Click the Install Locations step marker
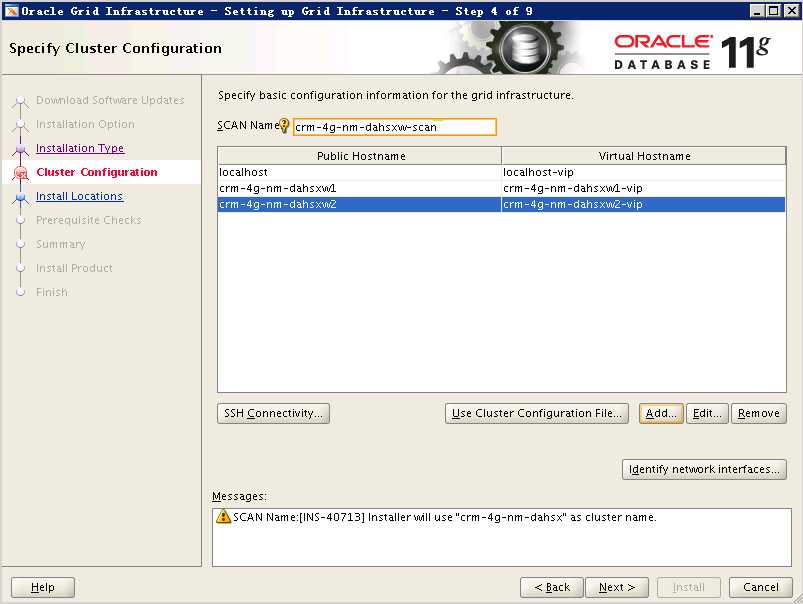This screenshot has width=803, height=604. [20, 197]
